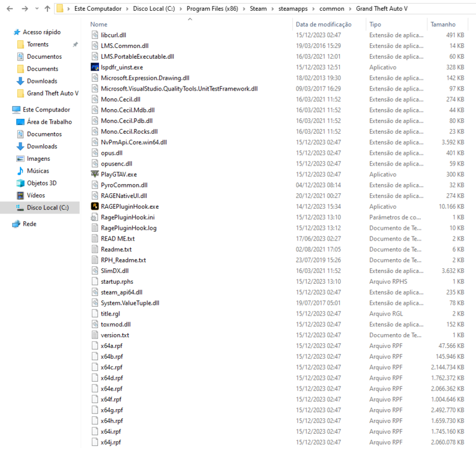Sort by 'Tamanho' column header
Screen dimensions: 476x450
[443, 24]
